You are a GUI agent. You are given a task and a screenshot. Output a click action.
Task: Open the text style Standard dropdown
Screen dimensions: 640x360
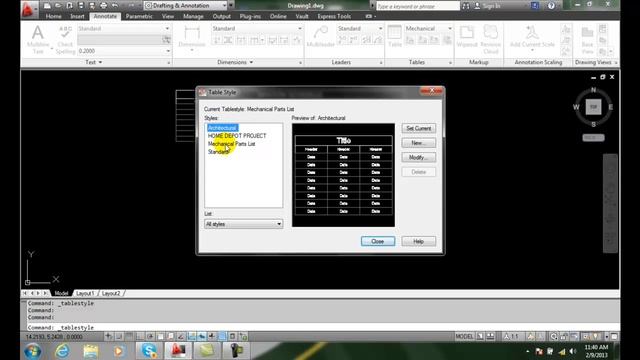[x=124, y=29]
